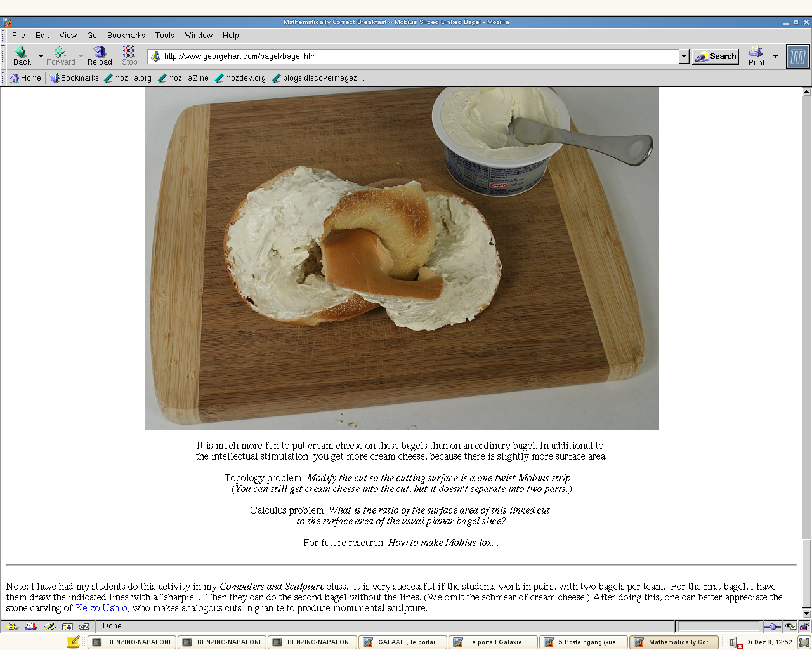This screenshot has height=650, width=812.
Task: Follow the Keizo Ushio link
Action: click(x=101, y=608)
